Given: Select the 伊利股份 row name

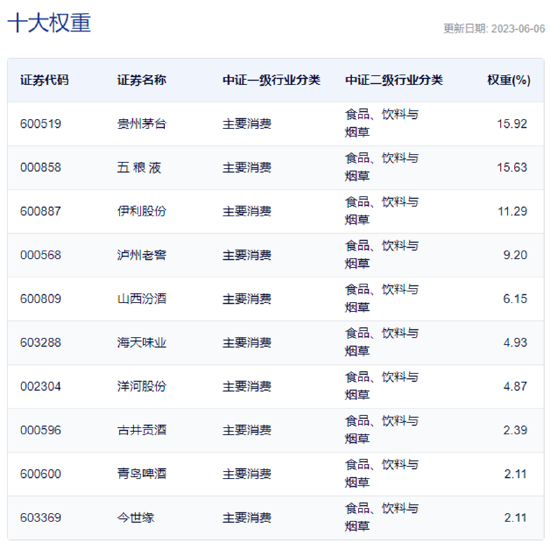Looking at the screenshot, I should click(142, 211).
